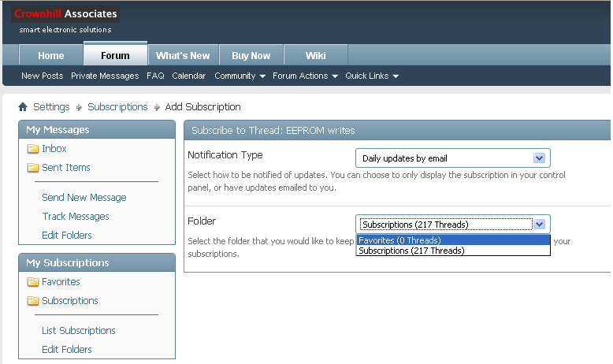Click the home icon in breadcrumb
The image size is (613, 364).
[x=23, y=107]
